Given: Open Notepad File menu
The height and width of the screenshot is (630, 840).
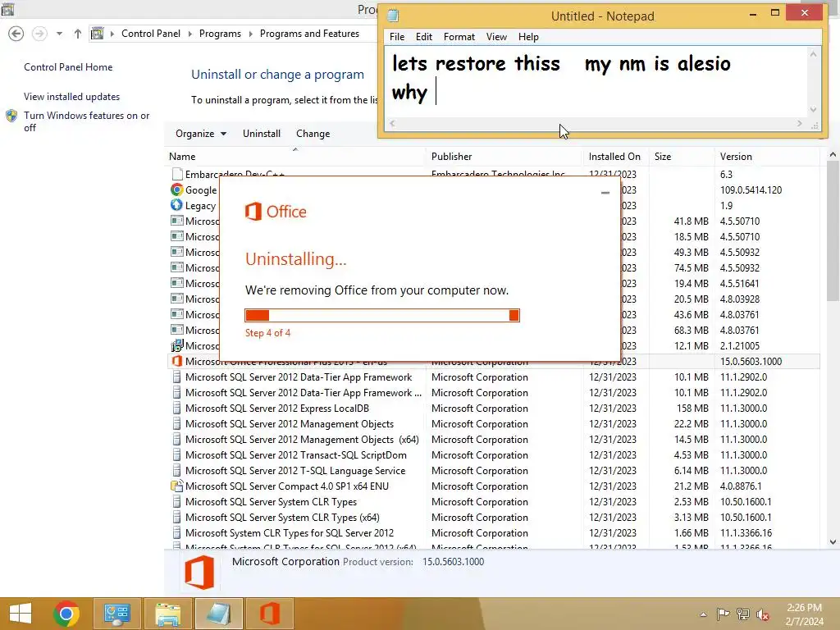Looking at the screenshot, I should pyautogui.click(x=397, y=36).
